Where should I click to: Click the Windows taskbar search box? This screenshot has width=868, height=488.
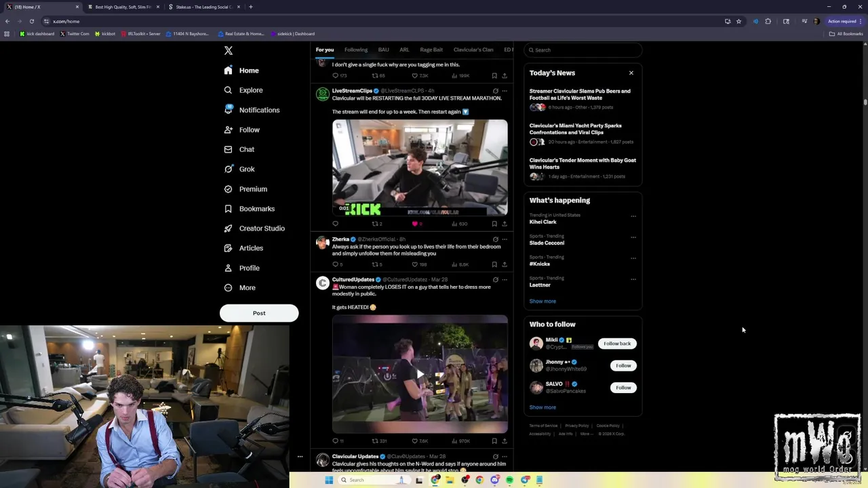pyautogui.click(x=373, y=480)
